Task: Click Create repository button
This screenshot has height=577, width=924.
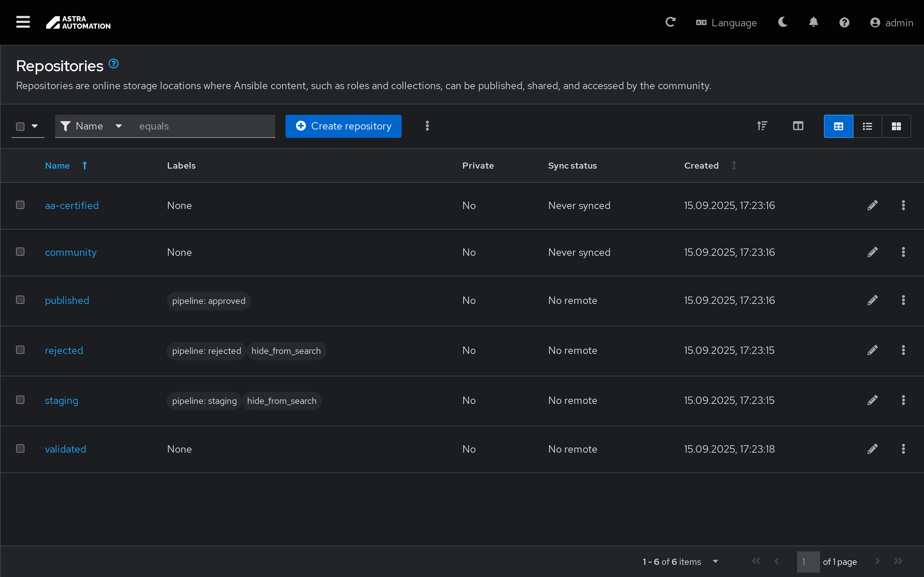Action: [x=343, y=126]
